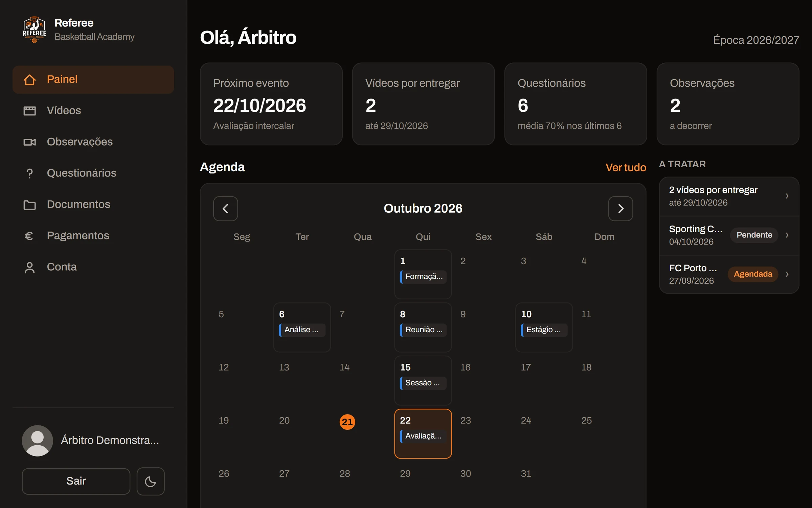The image size is (812, 508).
Task: Click the Conta person icon
Action: 30,267
